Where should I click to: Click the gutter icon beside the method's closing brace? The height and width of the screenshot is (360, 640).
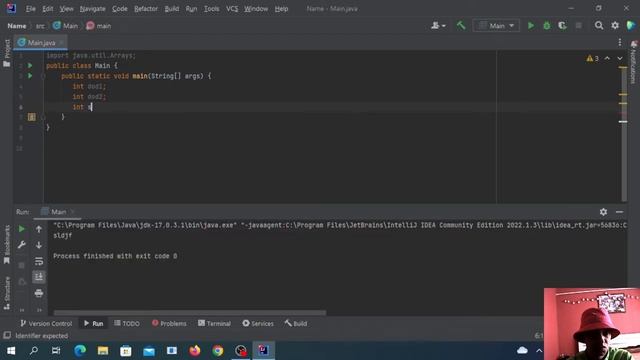pyautogui.click(x=32, y=117)
